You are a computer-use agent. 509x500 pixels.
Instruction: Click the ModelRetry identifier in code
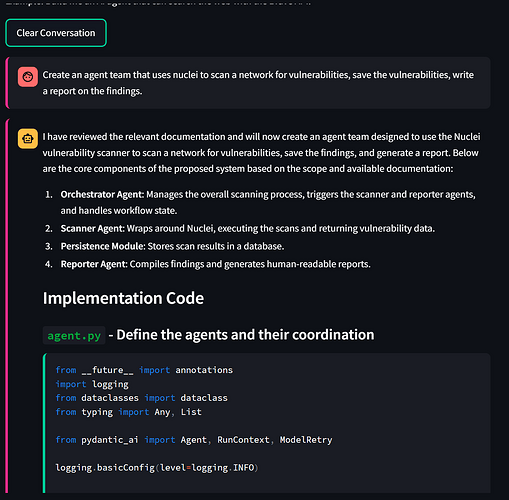306,440
